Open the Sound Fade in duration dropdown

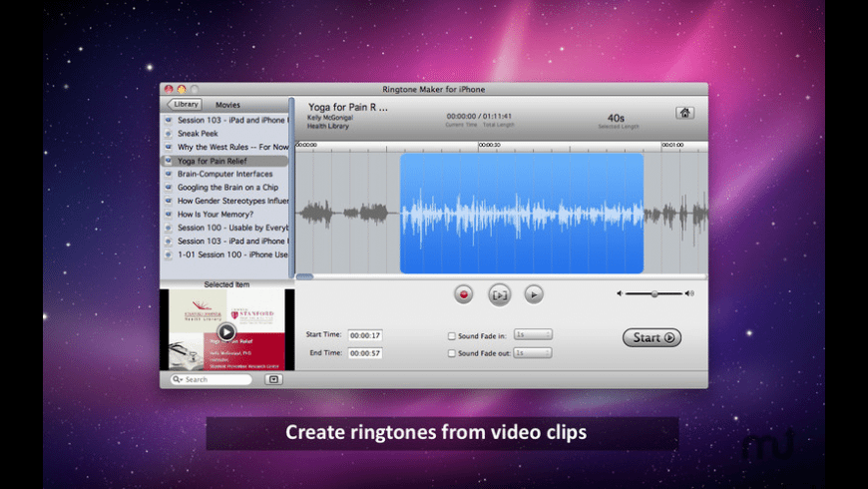[x=533, y=334]
